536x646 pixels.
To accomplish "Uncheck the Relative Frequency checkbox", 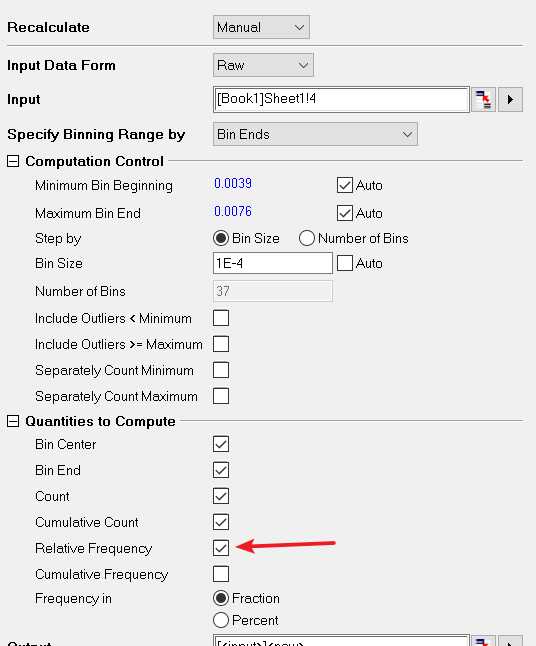I will click(x=221, y=548).
